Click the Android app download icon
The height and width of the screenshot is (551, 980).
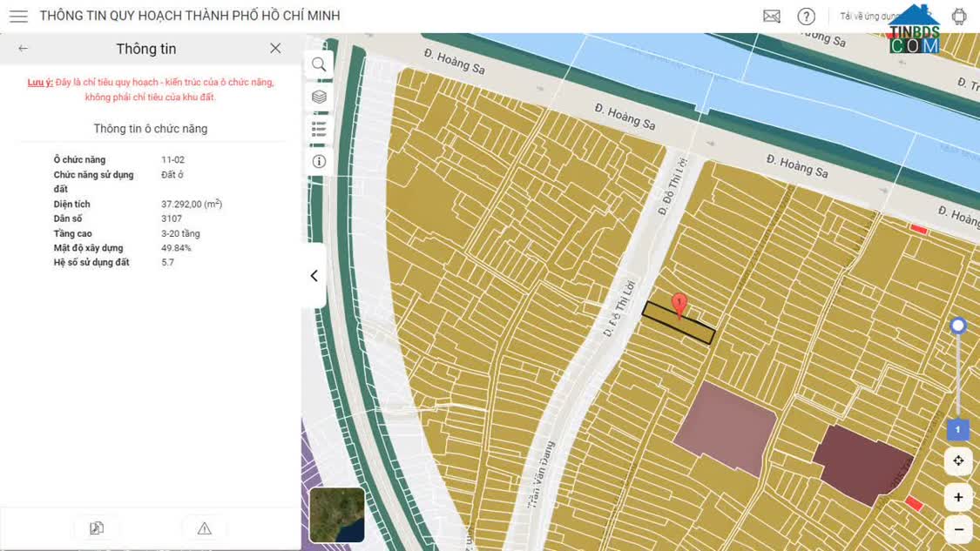pos(959,17)
